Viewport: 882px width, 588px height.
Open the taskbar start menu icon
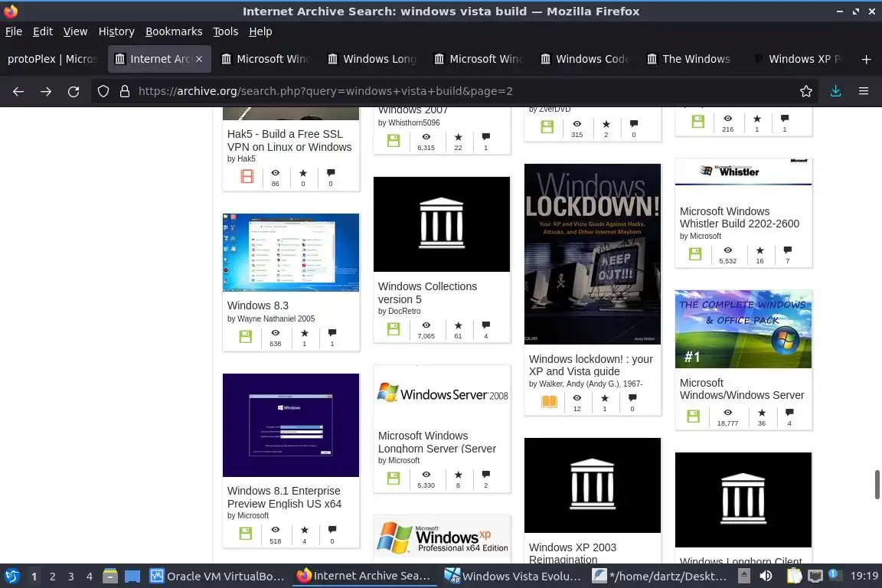tap(11, 577)
